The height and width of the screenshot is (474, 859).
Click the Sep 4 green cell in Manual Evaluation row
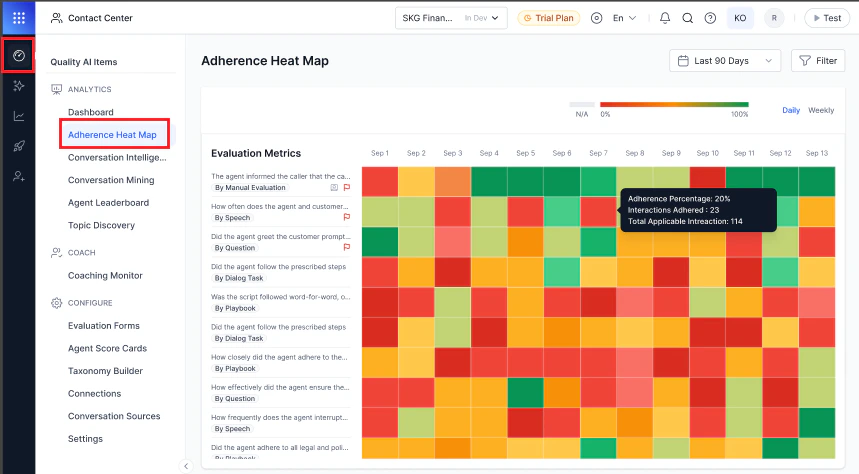pyautogui.click(x=489, y=181)
